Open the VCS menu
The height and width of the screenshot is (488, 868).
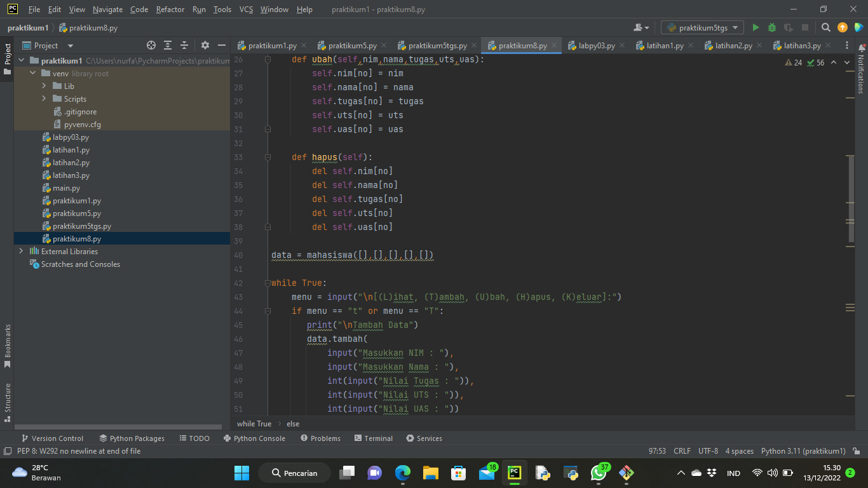(246, 10)
